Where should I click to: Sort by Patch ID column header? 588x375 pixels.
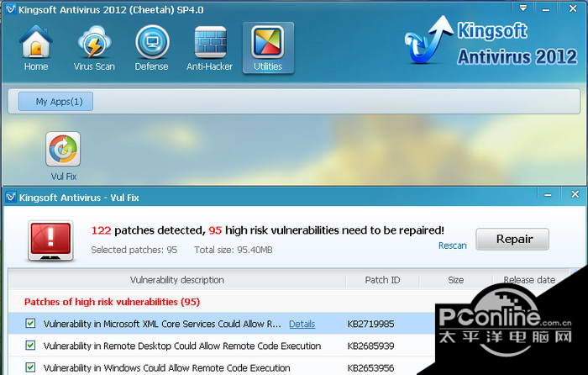(x=382, y=280)
